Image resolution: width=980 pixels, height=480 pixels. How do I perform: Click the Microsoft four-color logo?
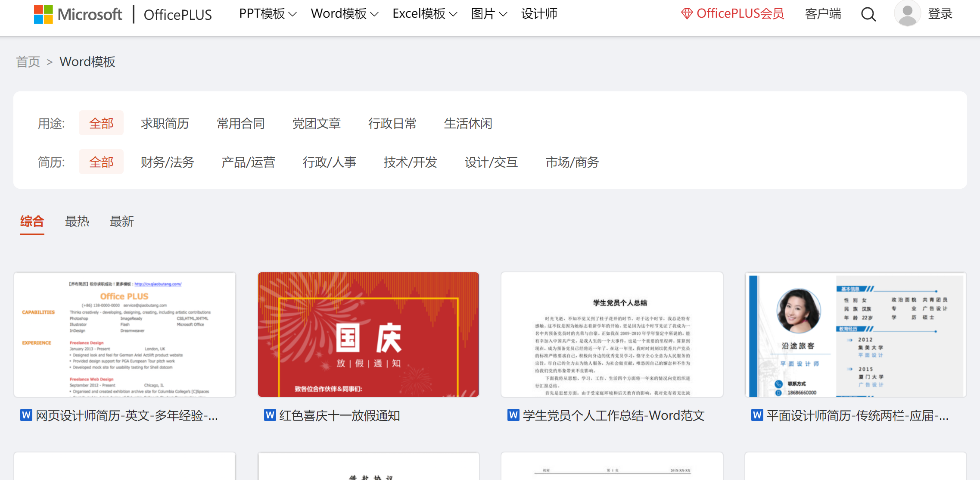tap(44, 14)
